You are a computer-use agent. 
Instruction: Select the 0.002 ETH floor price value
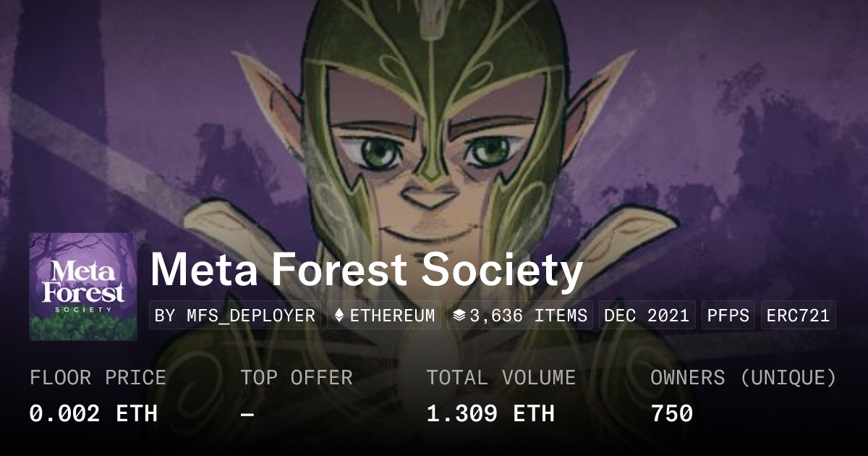tap(93, 413)
